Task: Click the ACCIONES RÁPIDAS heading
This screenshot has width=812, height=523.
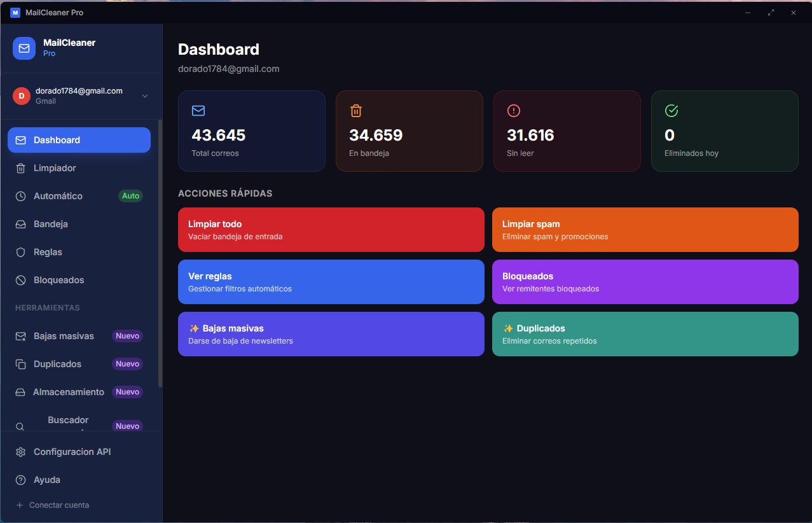Action: (x=225, y=193)
